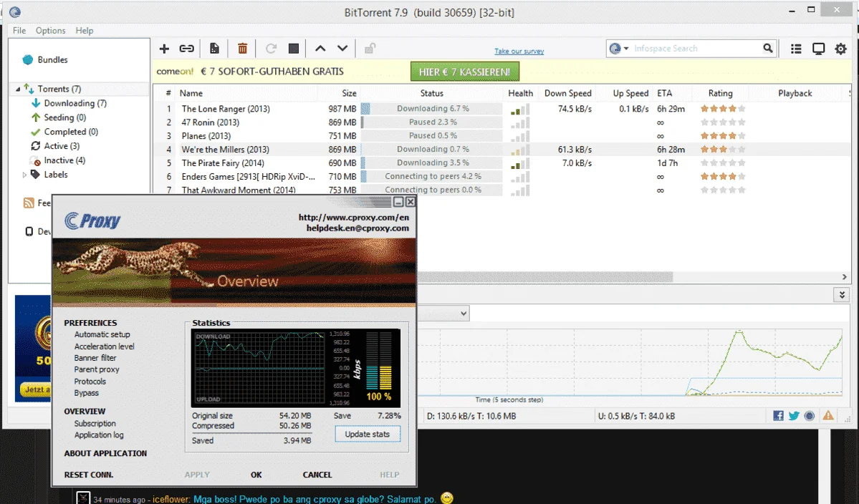The width and height of the screenshot is (859, 504).
Task: Click HIER € 7 KASSIEREN! button
Action: 464,72
